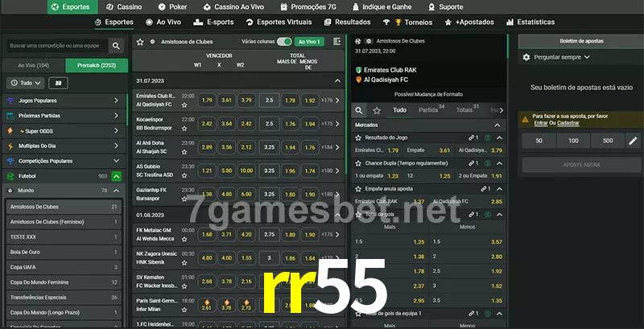Favorite the Amistosos de Clubes league star

[x=140, y=41]
